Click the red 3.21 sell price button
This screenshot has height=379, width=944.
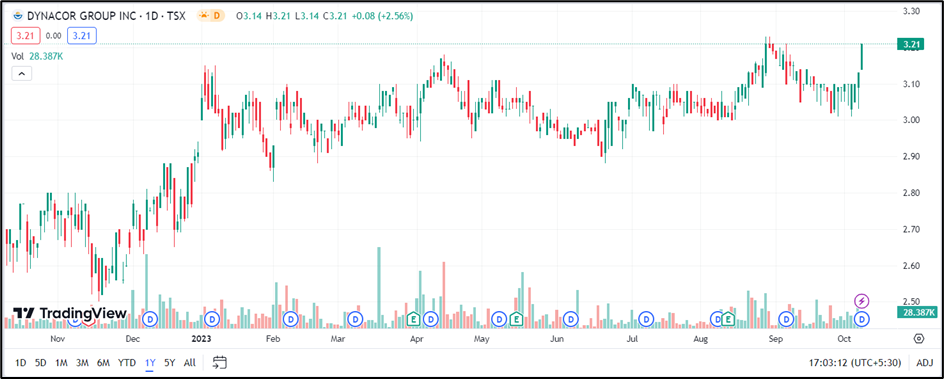click(25, 35)
